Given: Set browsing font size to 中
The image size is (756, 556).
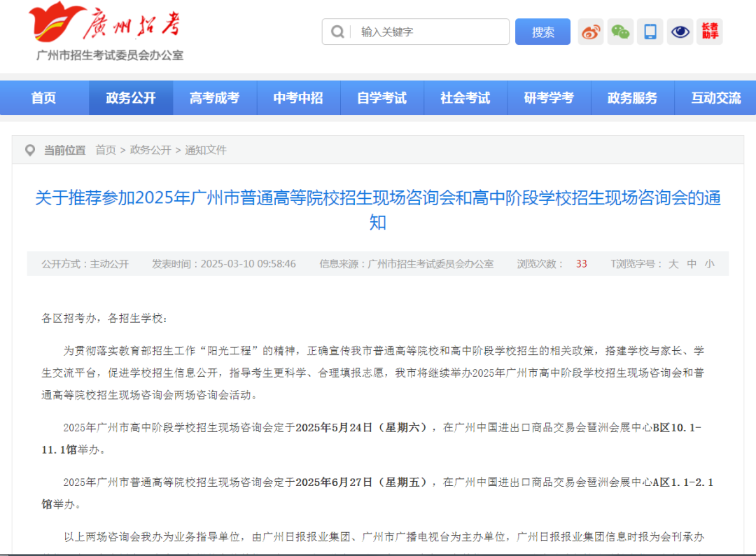Looking at the screenshot, I should pos(692,264).
